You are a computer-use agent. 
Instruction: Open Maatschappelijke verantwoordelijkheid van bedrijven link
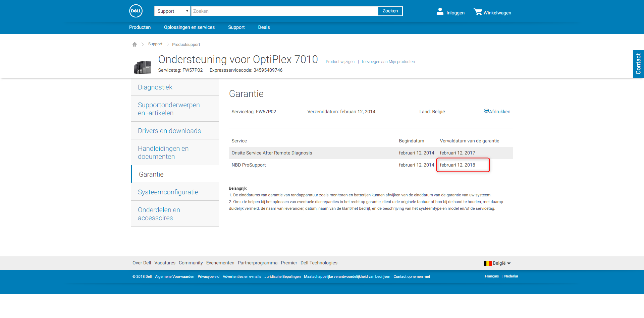coord(347,277)
